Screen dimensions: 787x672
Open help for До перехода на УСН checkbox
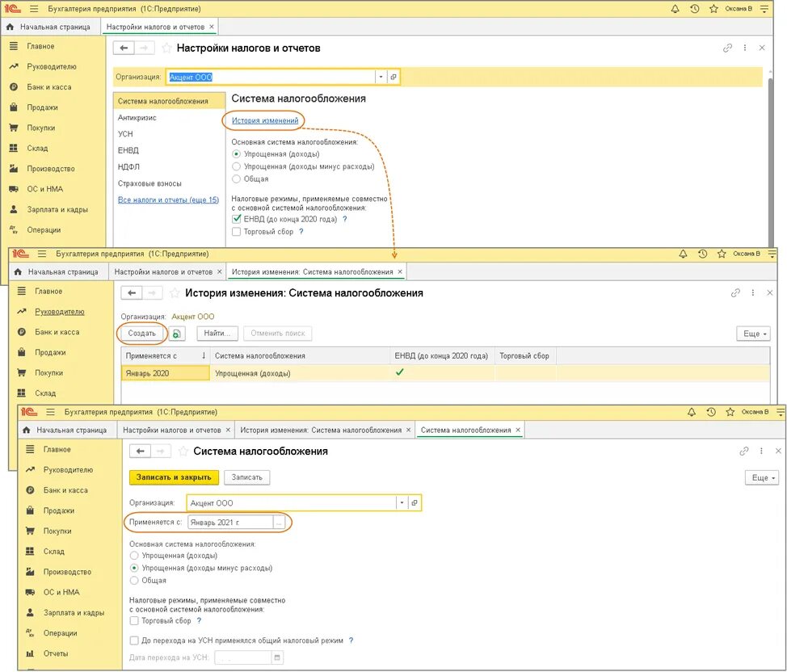(x=351, y=640)
